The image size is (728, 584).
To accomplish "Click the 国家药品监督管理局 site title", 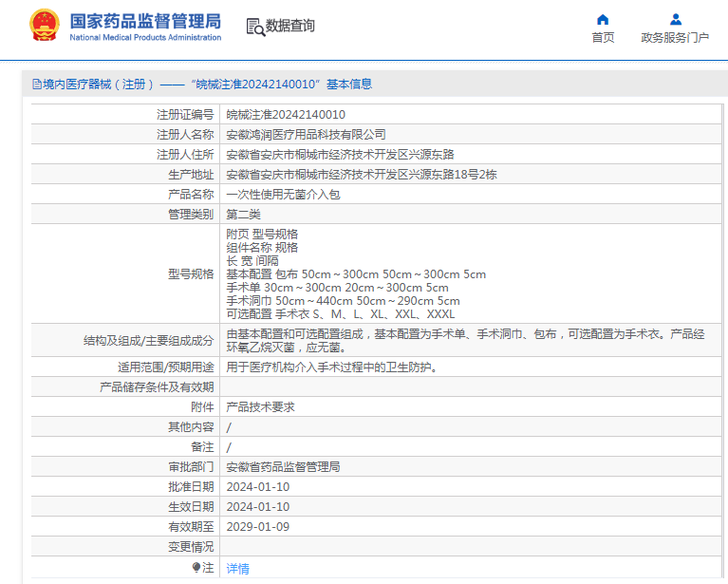I will coord(145,21).
